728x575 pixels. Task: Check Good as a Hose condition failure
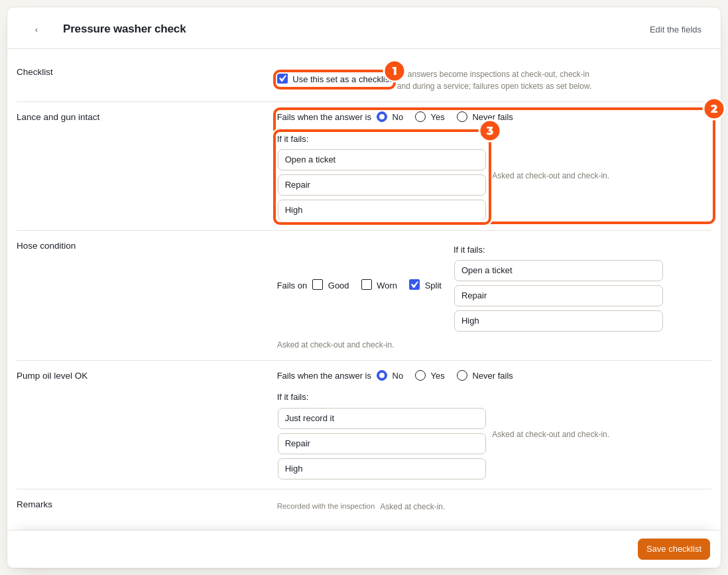(x=318, y=285)
